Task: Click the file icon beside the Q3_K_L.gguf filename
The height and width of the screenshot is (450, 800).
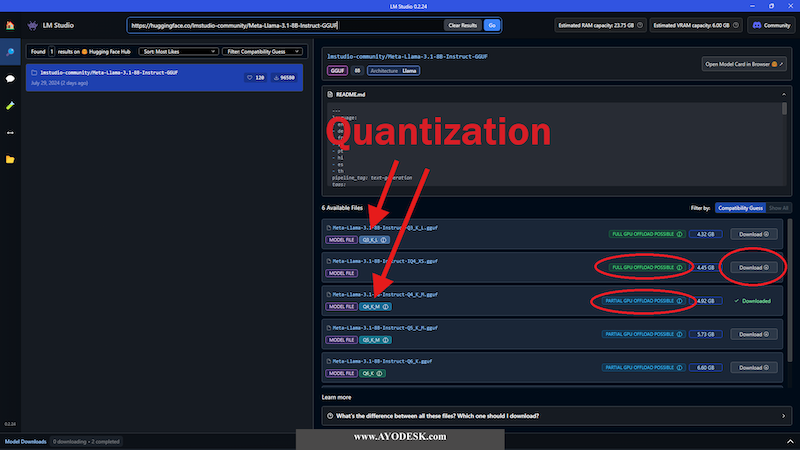Action: click(x=329, y=228)
